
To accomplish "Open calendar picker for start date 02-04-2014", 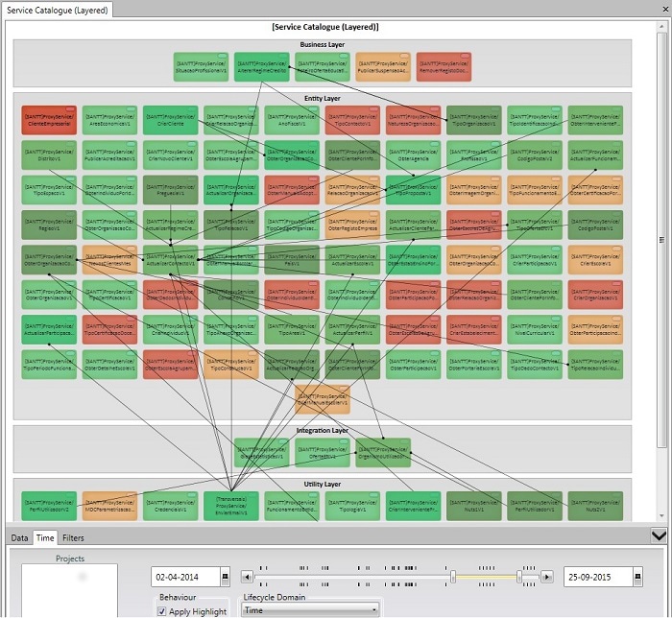I will pyautogui.click(x=225, y=577).
